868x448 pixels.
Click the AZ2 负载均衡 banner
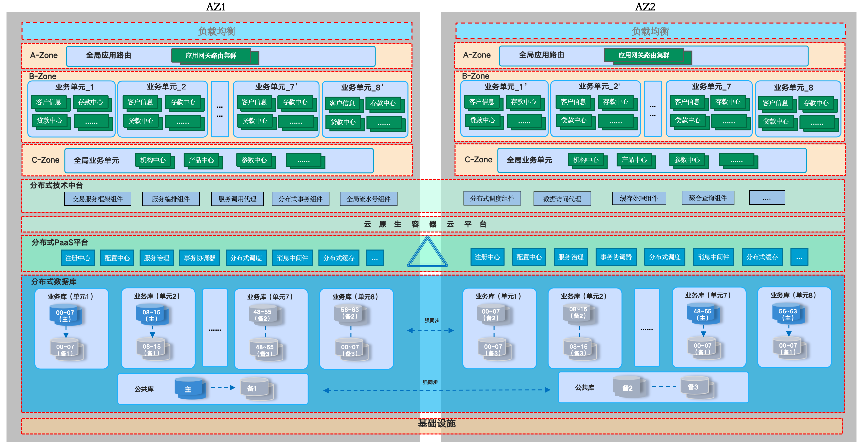pos(650,31)
